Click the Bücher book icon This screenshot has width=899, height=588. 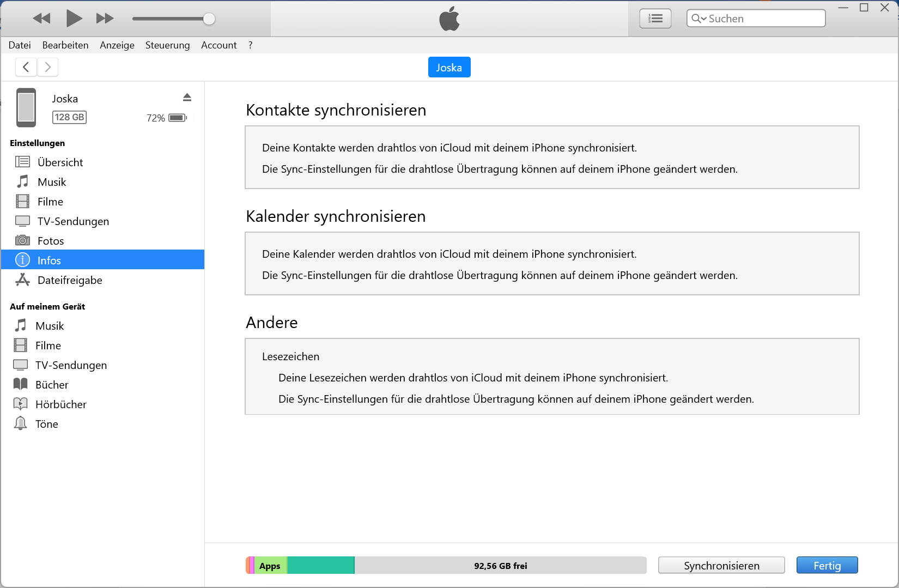click(x=20, y=384)
